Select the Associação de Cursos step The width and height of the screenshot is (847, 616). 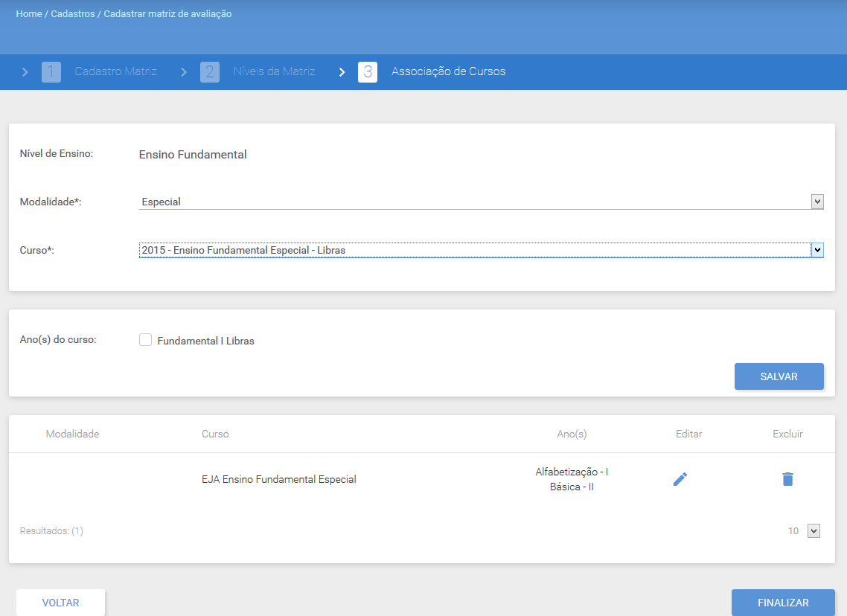[448, 71]
